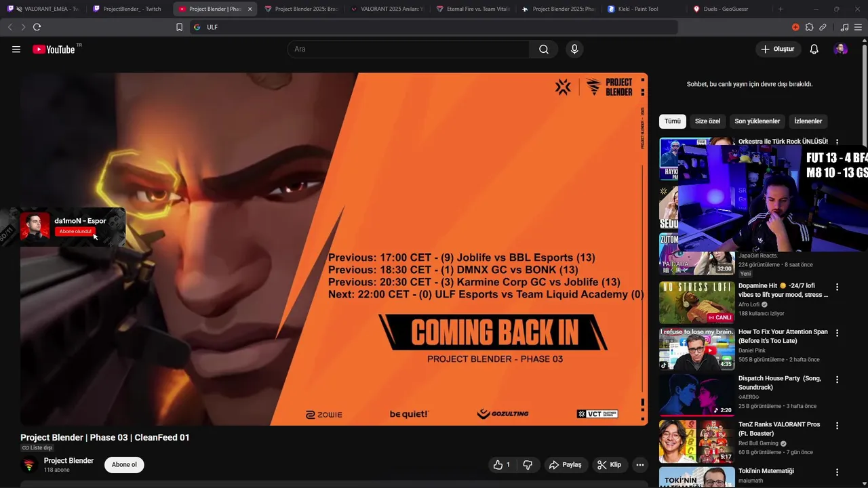Reload the page in the browser toolbar
The width and height of the screenshot is (868, 488).
click(37, 27)
